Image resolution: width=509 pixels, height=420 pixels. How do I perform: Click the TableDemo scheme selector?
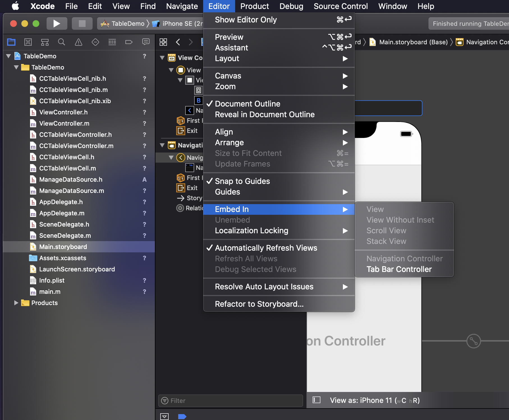pos(123,24)
